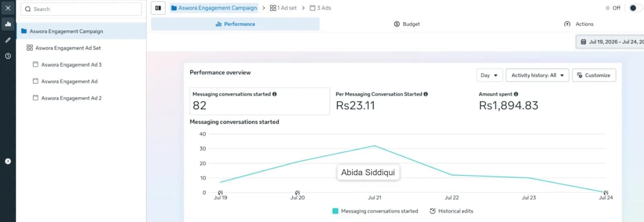644x222 pixels.
Task: Close the editing panel with X icon
Action: click(8, 8)
